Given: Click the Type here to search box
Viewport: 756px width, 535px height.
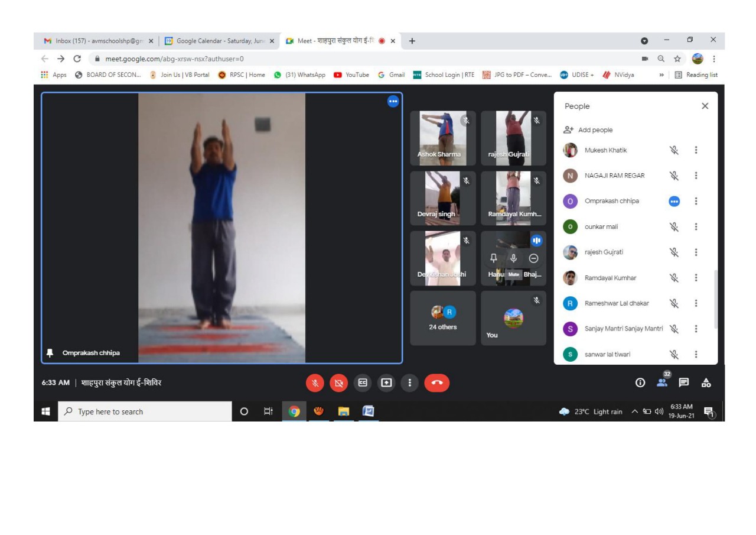Looking at the screenshot, I should click(145, 411).
